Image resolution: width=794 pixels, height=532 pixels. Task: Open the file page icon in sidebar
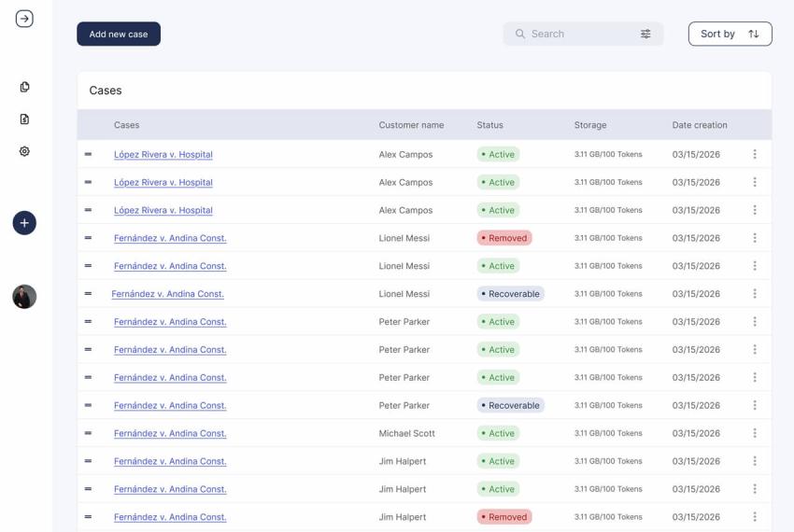[x=24, y=119]
